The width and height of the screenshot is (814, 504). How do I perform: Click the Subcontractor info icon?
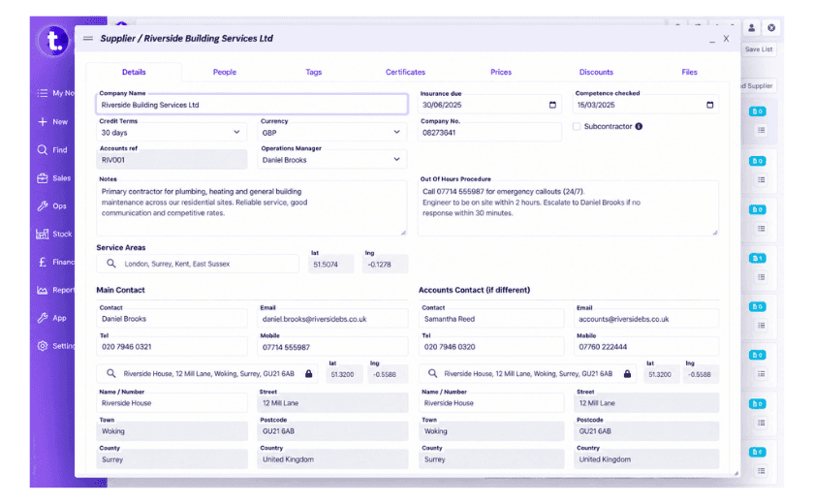coord(639,126)
